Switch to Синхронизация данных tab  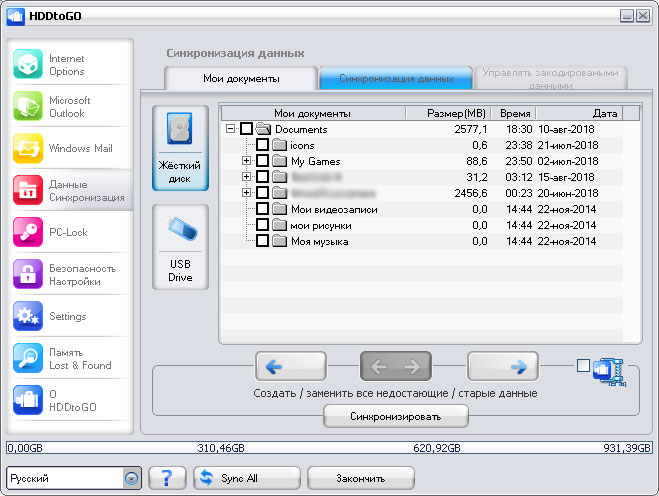click(x=395, y=78)
